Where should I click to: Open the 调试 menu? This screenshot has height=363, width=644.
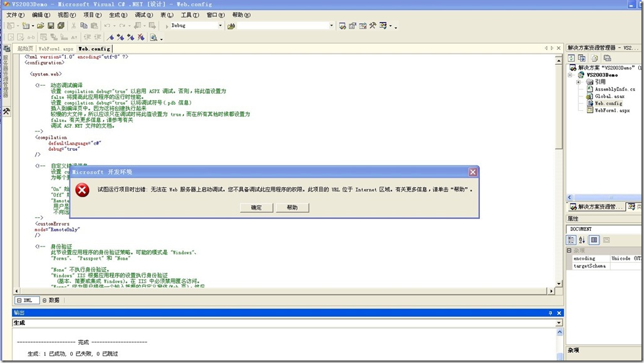(x=143, y=15)
